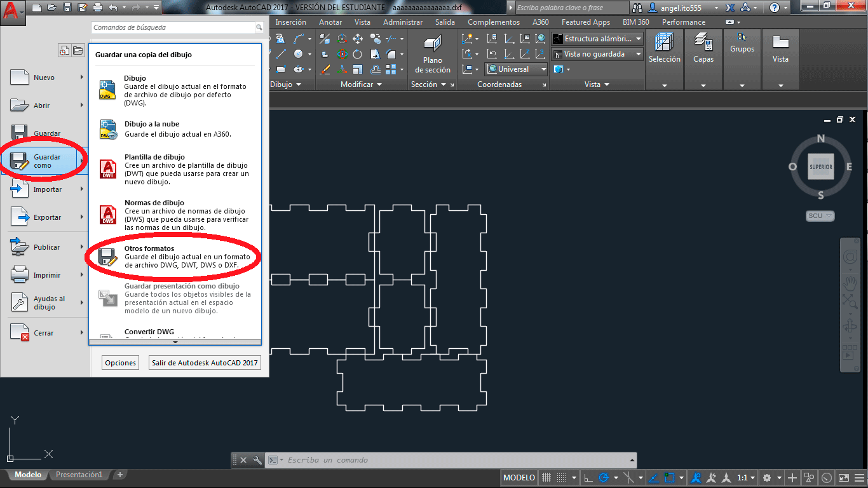Click the Opciones button
Image resolution: width=868 pixels, height=488 pixels.
[121, 363]
